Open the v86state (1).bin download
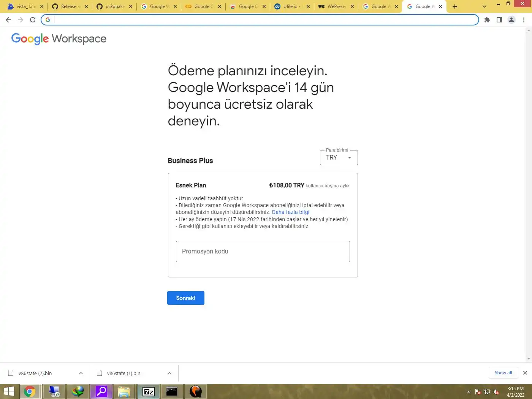This screenshot has width=532, height=399. pyautogui.click(x=123, y=373)
